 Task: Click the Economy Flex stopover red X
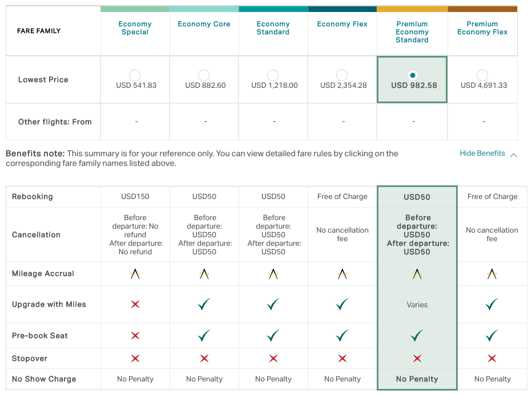pos(342,359)
